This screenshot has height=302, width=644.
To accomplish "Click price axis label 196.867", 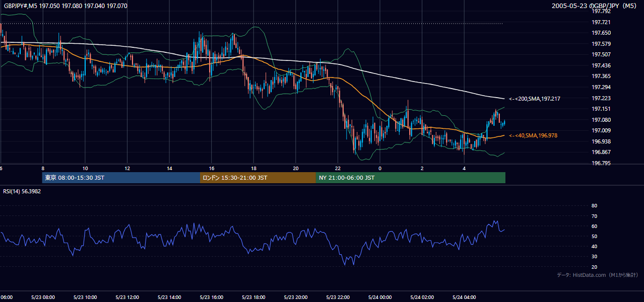I will point(601,153).
